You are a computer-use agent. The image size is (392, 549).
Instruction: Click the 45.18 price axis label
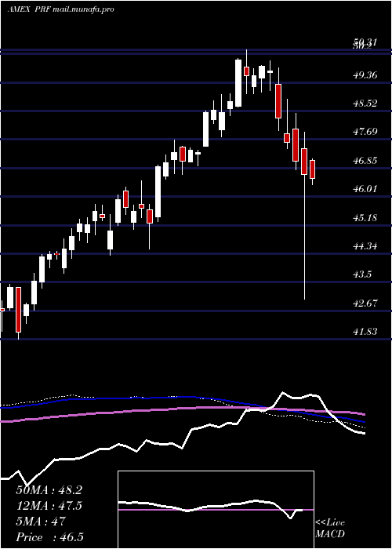tap(365, 217)
